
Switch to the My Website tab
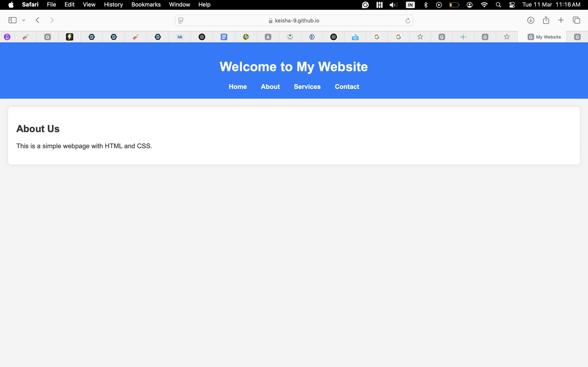544,37
